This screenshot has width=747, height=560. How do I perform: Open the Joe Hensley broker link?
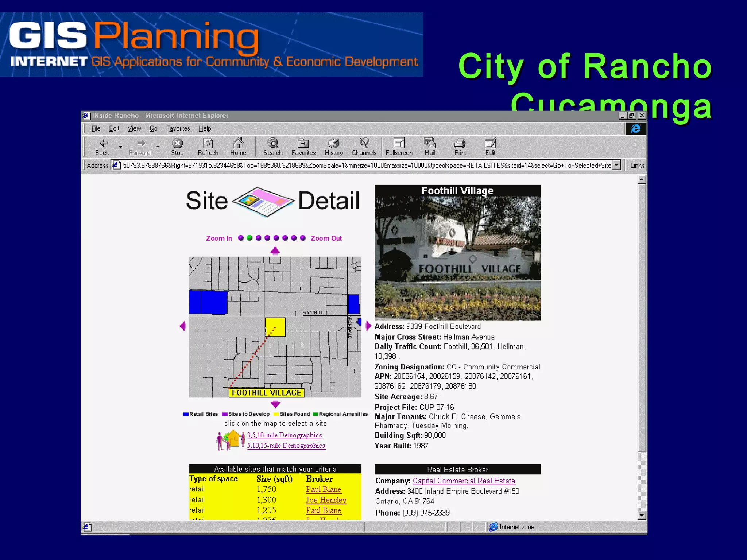click(x=326, y=500)
